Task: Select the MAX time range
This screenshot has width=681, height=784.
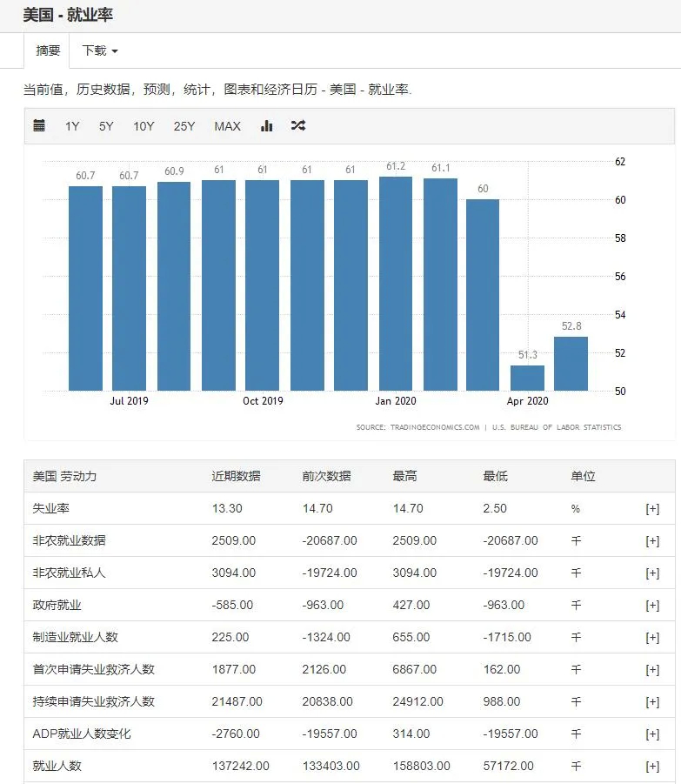Action: pos(227,126)
